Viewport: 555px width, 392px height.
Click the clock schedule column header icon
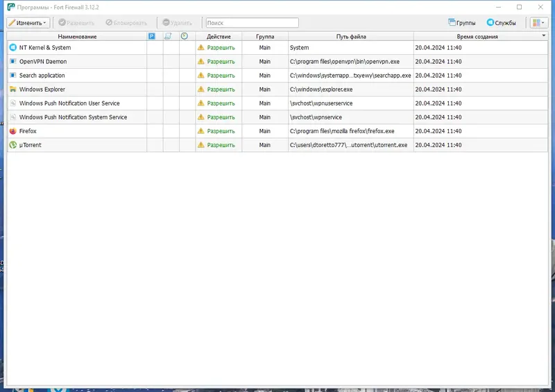coord(185,36)
